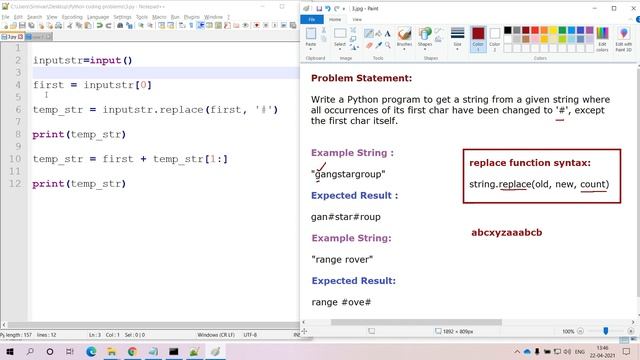Click the Windows Start button
The image size is (640, 360).
click(x=10, y=351)
